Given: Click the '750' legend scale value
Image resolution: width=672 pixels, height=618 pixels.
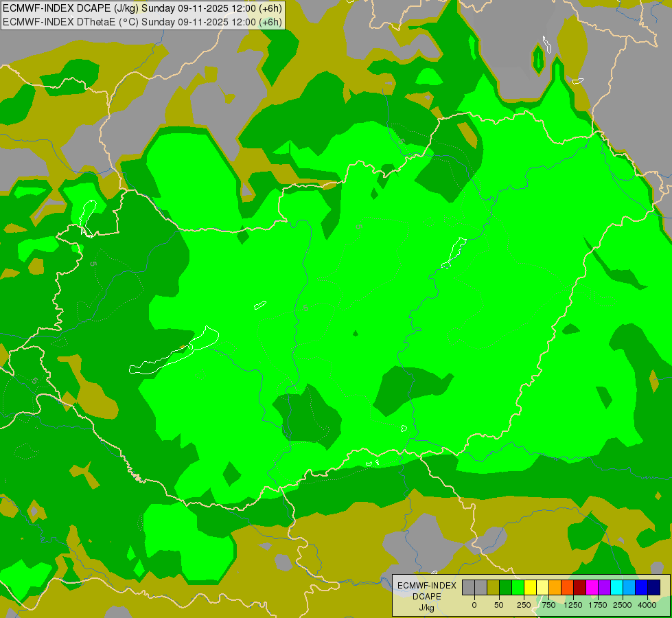Looking at the screenshot, I should [x=548, y=605].
